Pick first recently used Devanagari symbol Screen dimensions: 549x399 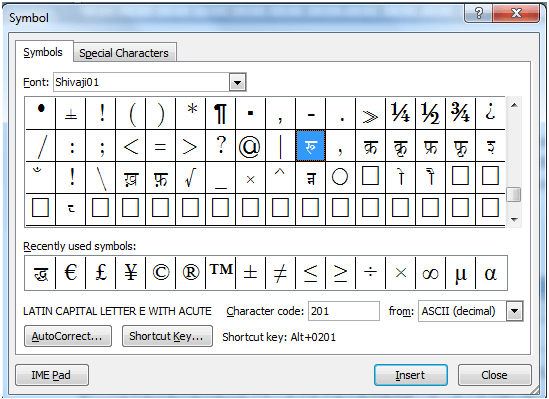coord(40,273)
